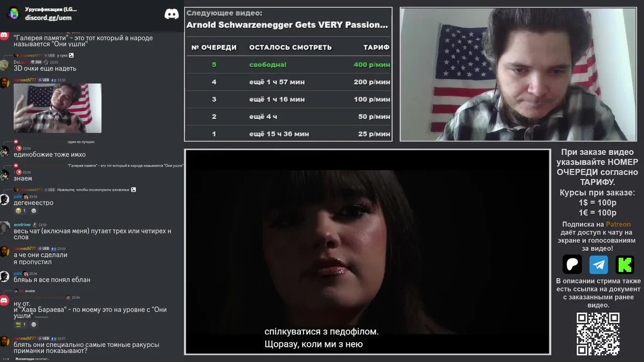Open assdriver's avatar

[5, 227]
